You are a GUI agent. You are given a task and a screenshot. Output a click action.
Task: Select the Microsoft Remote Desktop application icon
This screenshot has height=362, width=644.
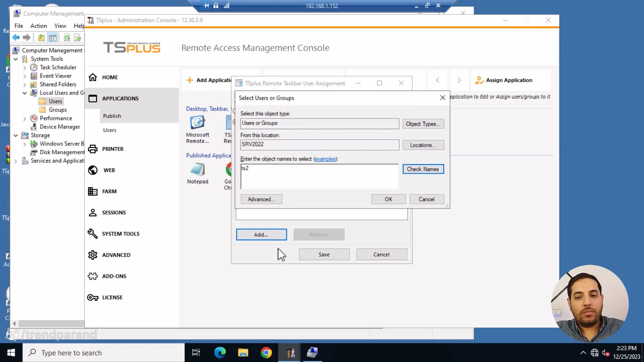click(x=198, y=129)
